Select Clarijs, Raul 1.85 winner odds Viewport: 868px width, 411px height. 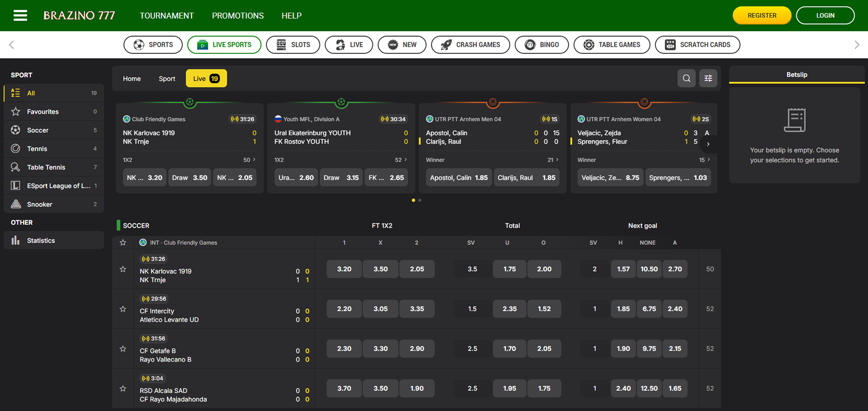pos(526,177)
